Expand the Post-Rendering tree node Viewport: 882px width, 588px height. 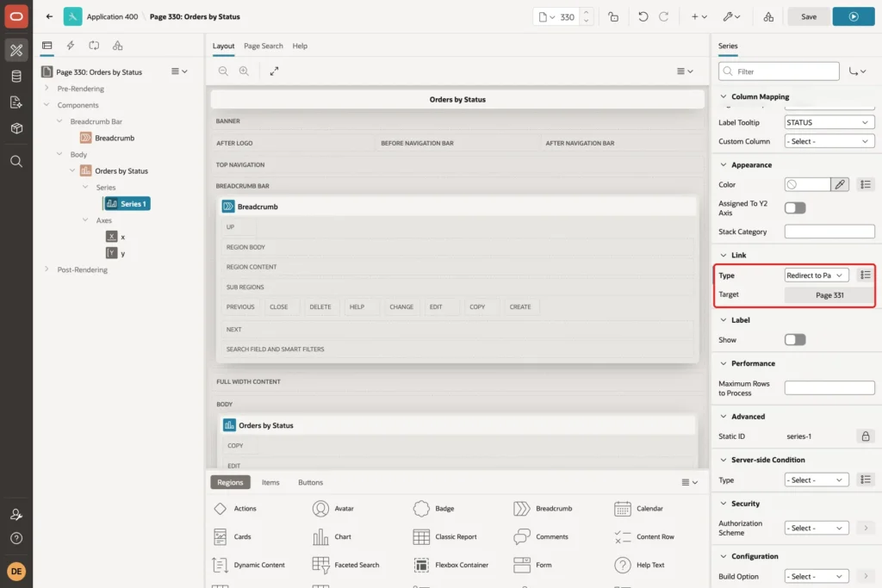[47, 269]
